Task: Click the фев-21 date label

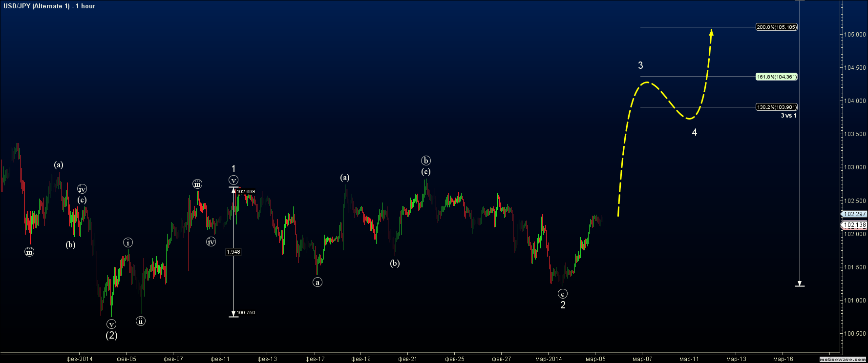Action: [x=408, y=359]
